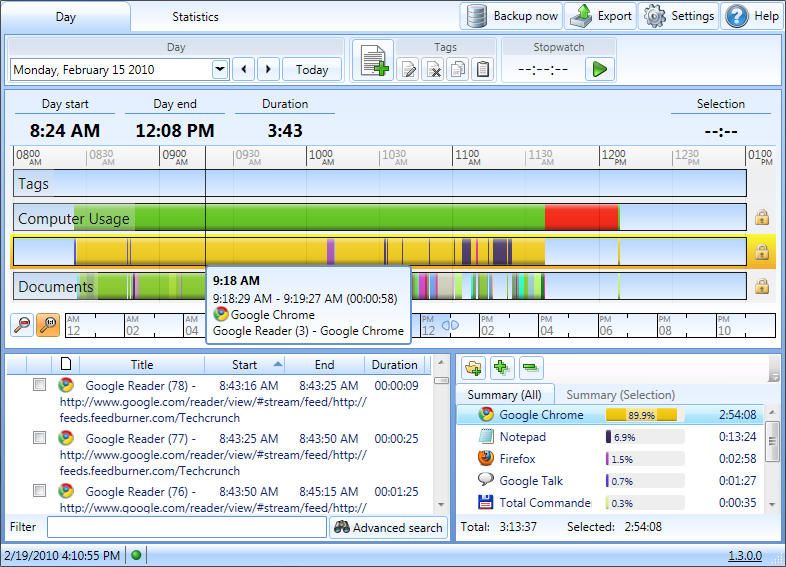Click the zoom out magnifier icon
Screen dimensions: 786x567
22,325
